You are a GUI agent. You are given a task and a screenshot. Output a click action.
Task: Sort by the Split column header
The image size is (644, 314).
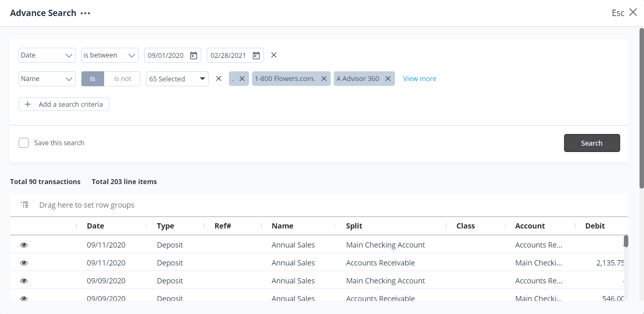[354, 226]
